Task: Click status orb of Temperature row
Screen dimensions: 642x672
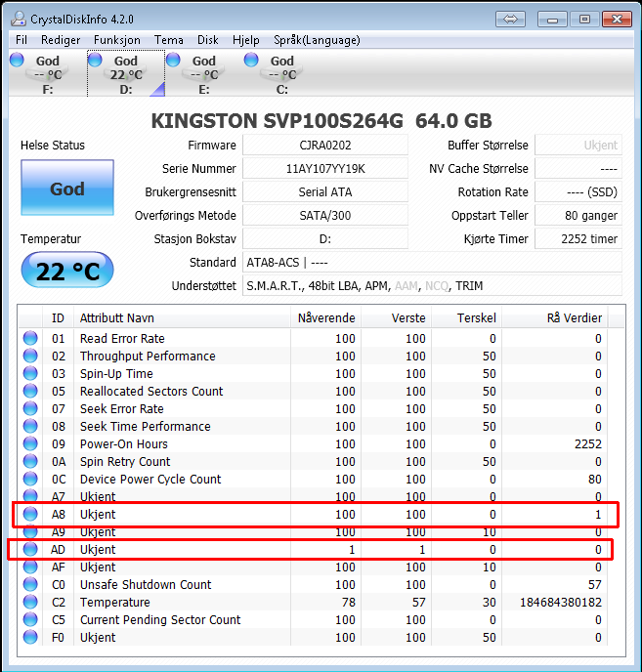Action: 30,602
